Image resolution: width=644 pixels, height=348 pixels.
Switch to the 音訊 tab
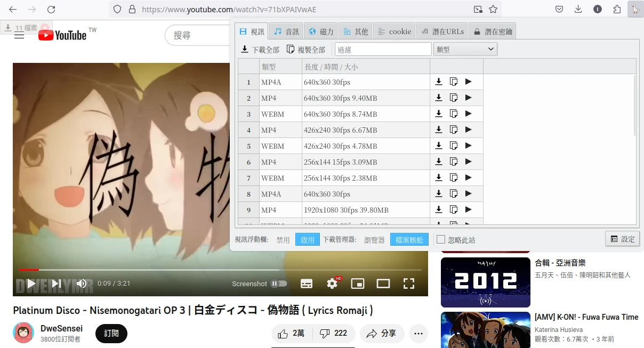pos(286,31)
